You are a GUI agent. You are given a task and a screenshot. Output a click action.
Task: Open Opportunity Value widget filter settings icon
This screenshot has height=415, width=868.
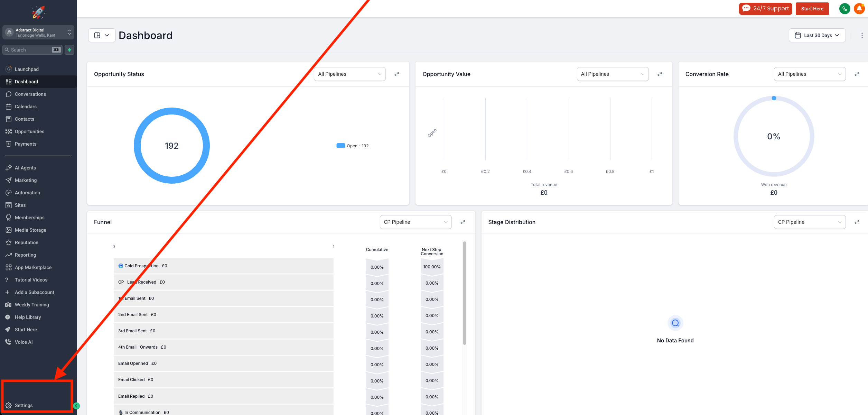pos(660,74)
